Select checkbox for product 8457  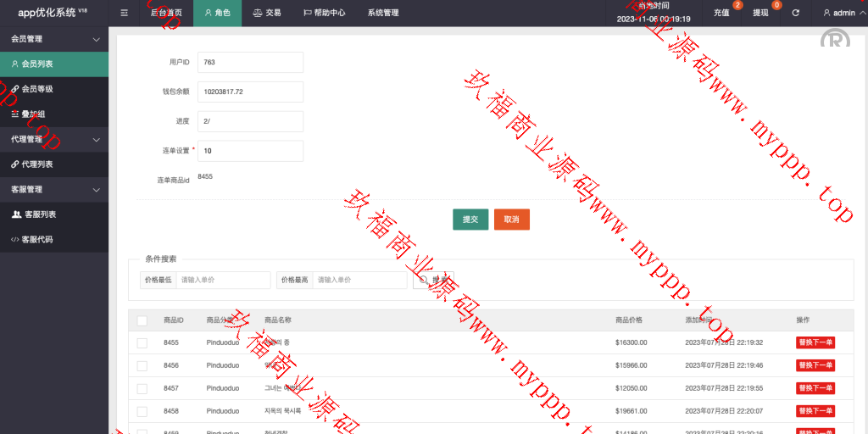(x=142, y=387)
